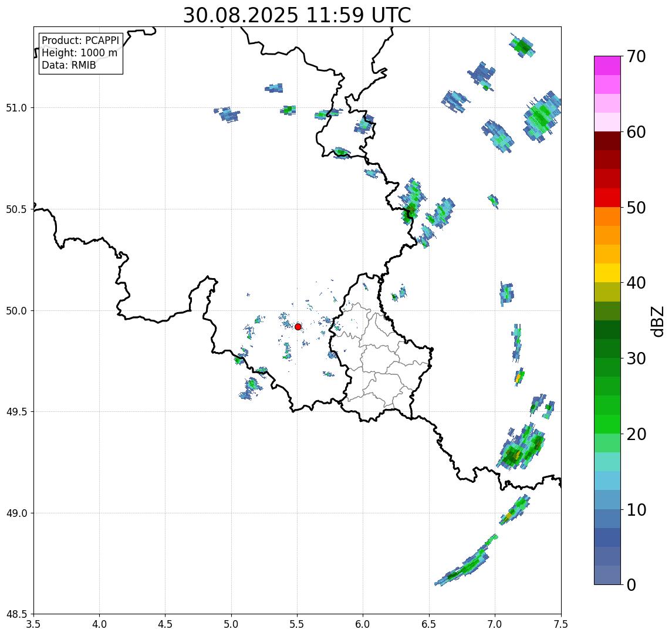Click the colorbar tick label 60
The height and width of the screenshot is (636, 672).
(x=636, y=132)
